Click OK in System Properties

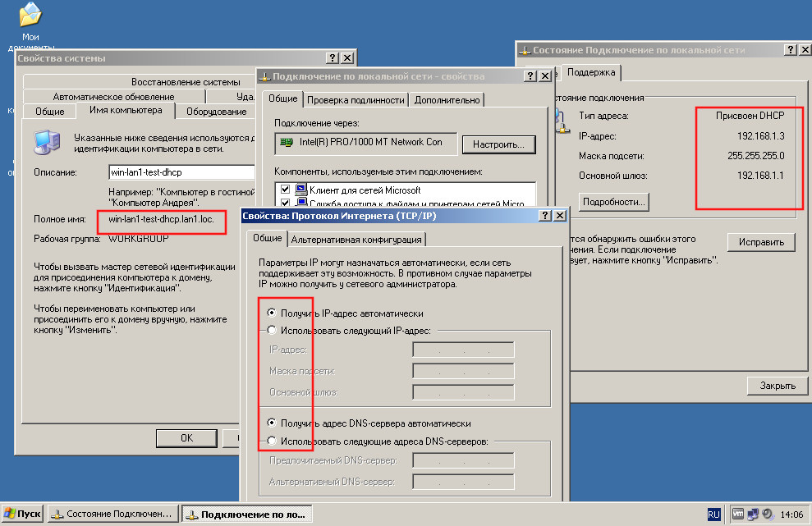(186, 438)
